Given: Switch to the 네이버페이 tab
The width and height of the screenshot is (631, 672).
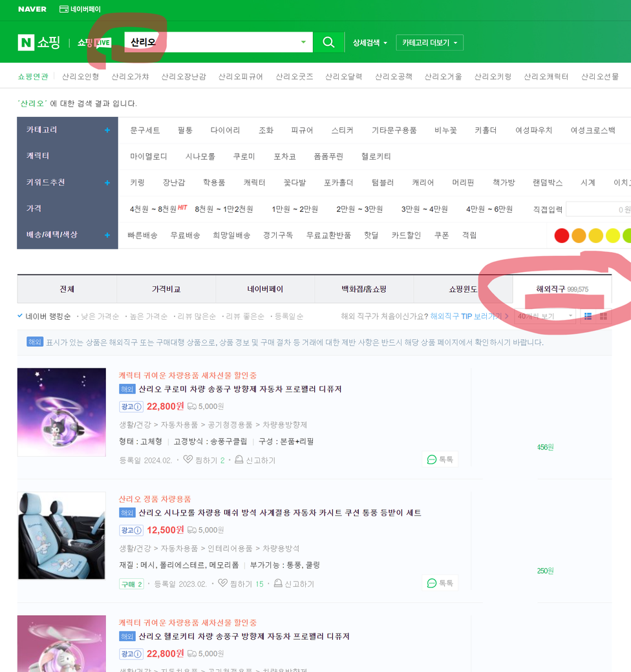Looking at the screenshot, I should pyautogui.click(x=265, y=289).
